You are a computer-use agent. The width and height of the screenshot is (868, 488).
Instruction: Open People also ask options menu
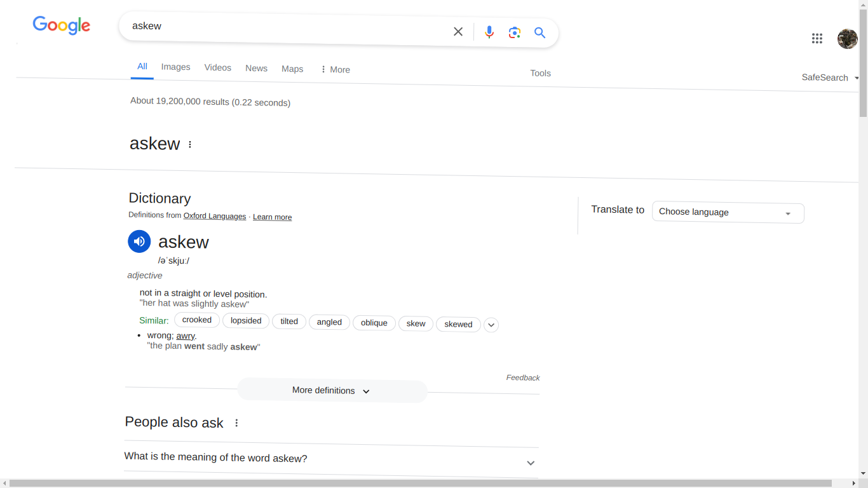(x=236, y=423)
